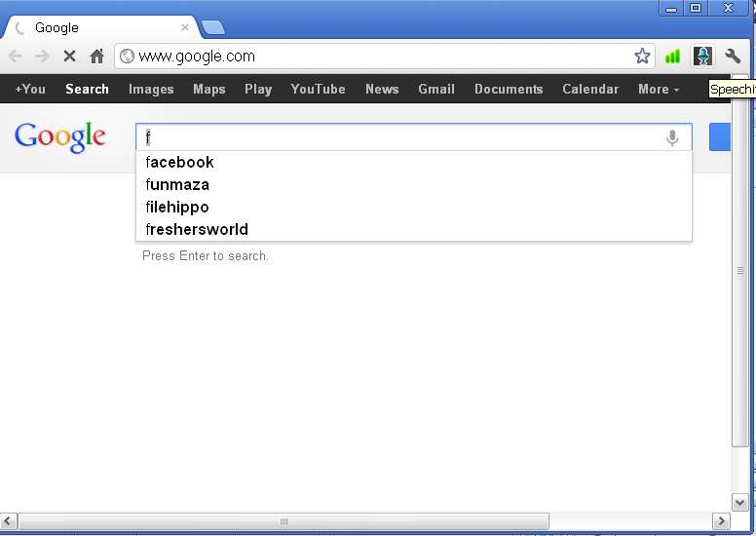
Task: Open the Images menu item
Action: [151, 89]
